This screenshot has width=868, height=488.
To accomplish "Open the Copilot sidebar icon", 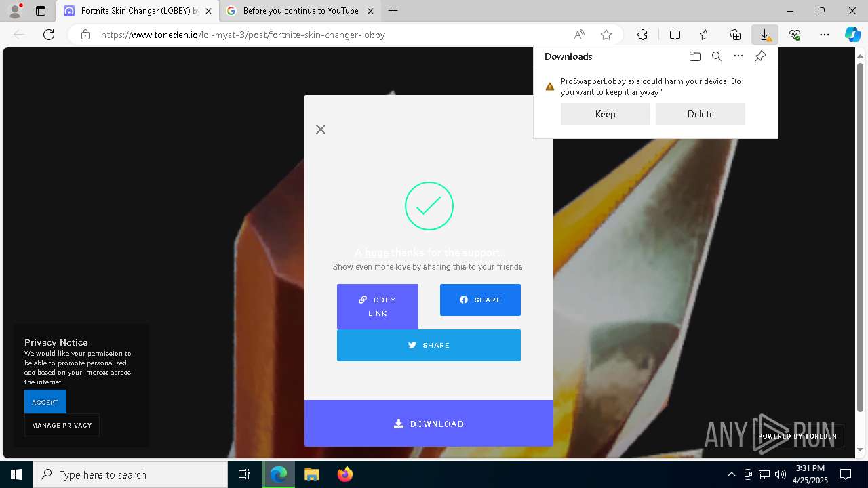I will point(852,35).
